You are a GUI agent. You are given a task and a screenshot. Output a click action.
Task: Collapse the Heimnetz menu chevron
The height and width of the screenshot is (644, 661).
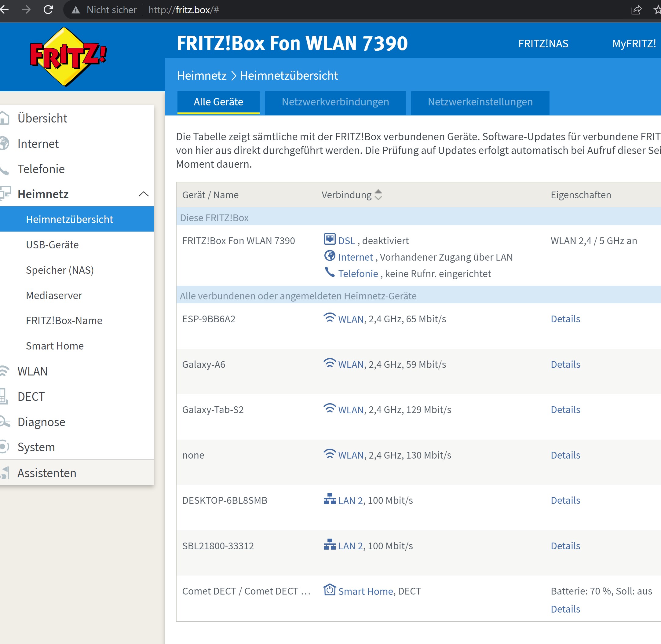(143, 194)
